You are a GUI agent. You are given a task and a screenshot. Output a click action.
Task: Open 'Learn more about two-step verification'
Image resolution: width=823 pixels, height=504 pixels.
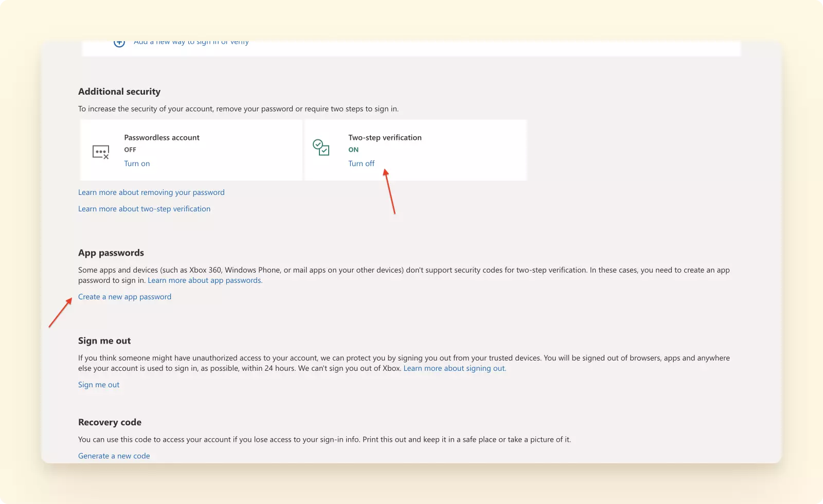[x=144, y=208]
